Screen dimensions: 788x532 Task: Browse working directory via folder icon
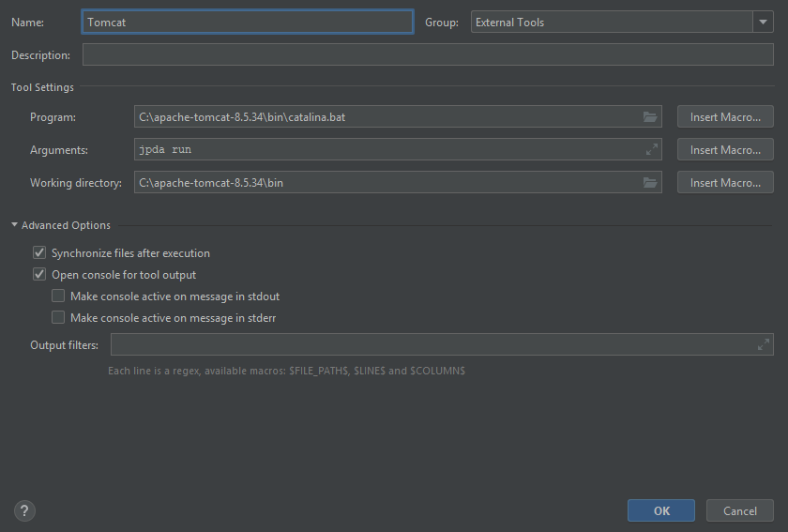click(x=650, y=183)
